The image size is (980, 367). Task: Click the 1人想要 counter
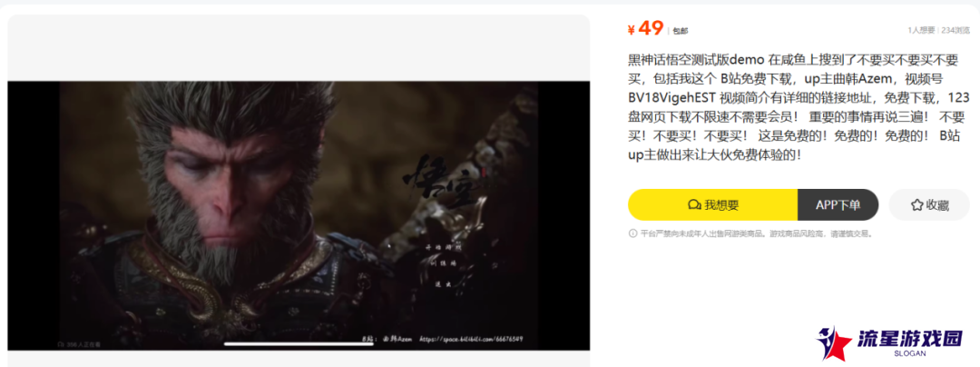pyautogui.click(x=921, y=30)
